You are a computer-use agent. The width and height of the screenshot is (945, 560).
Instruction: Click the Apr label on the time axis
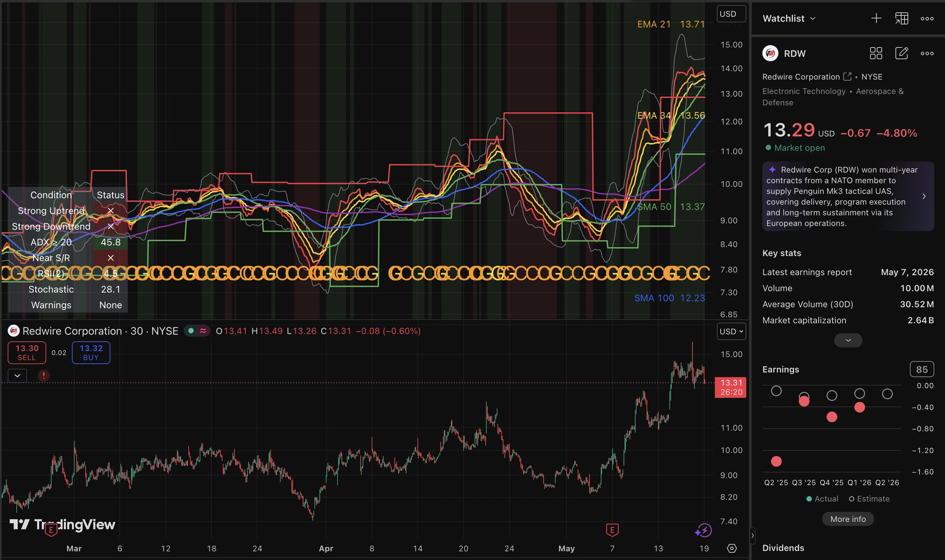point(326,548)
